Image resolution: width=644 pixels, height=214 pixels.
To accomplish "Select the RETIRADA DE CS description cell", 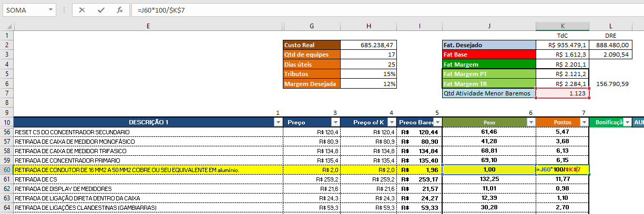I will point(148,179).
